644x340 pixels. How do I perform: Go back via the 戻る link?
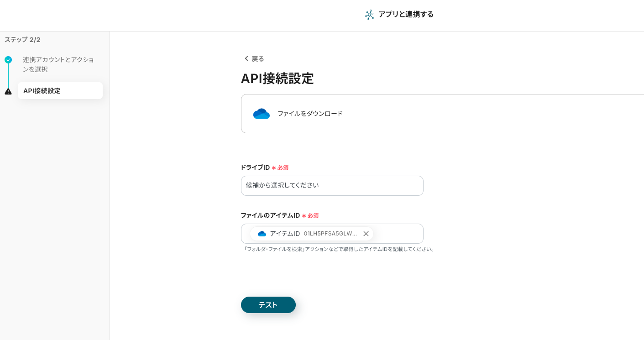coord(257,58)
